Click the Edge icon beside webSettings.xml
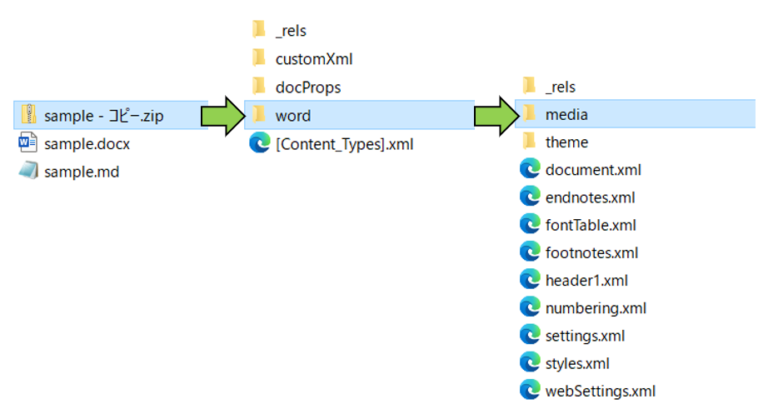This screenshot has height=414, width=768. (529, 389)
